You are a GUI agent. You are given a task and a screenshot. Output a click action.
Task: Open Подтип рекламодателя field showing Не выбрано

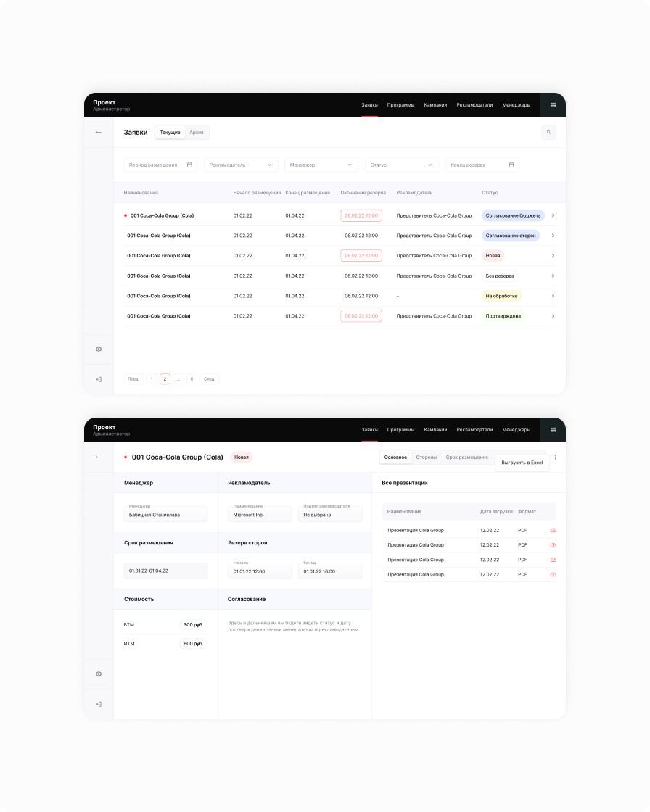point(330,514)
